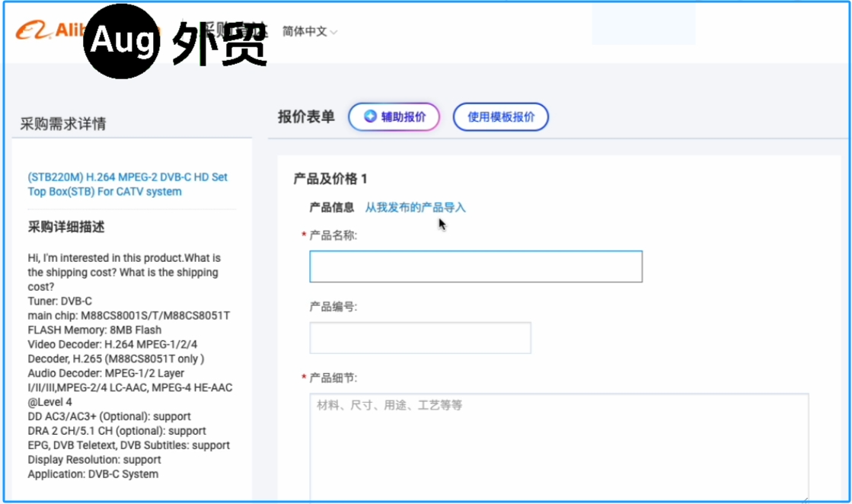This screenshot has width=852, height=504.
Task: Click the 产品细节 resize handle corner
Action: [805, 499]
